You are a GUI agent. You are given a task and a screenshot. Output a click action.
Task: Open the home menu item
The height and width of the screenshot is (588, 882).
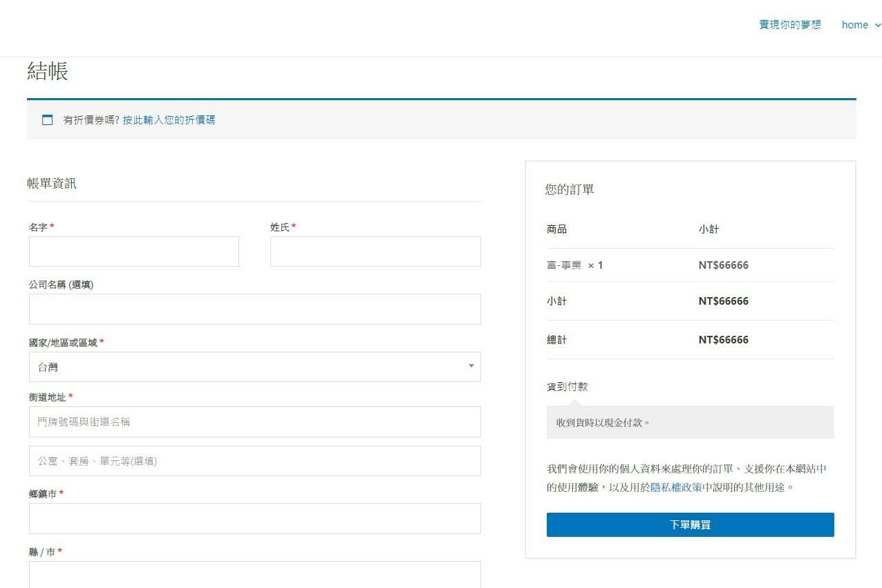tap(854, 25)
